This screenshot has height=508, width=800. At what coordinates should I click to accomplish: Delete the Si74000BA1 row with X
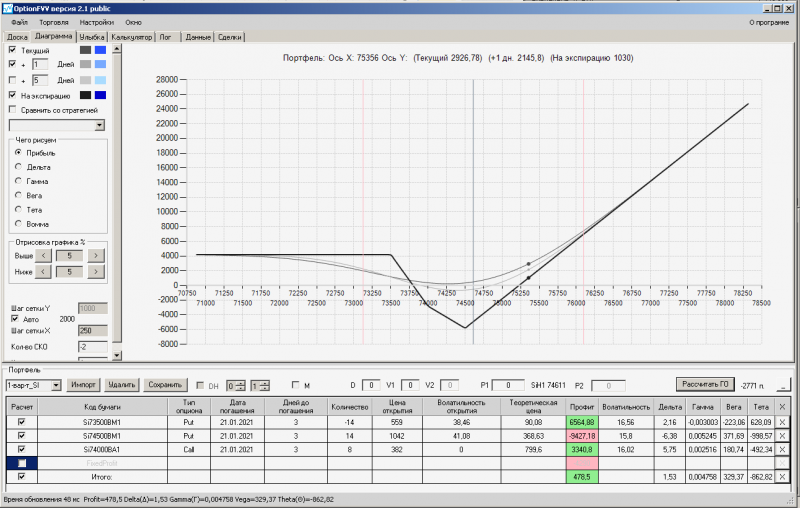[x=782, y=449]
